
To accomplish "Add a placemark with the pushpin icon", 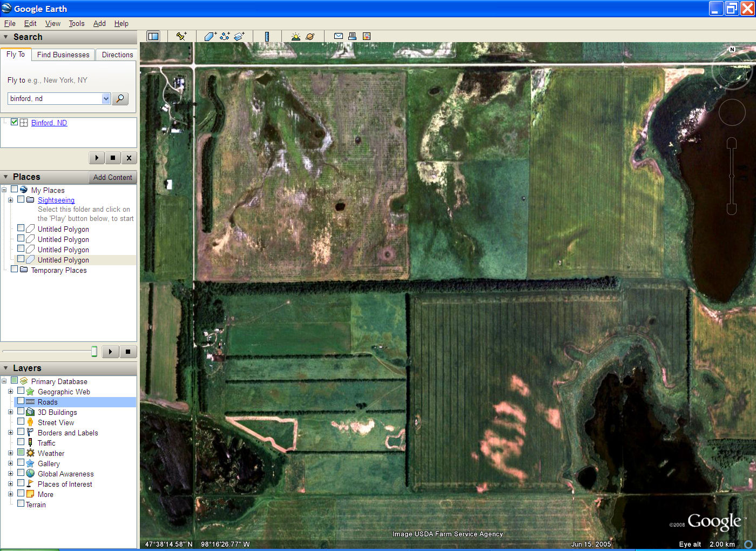I will [181, 36].
